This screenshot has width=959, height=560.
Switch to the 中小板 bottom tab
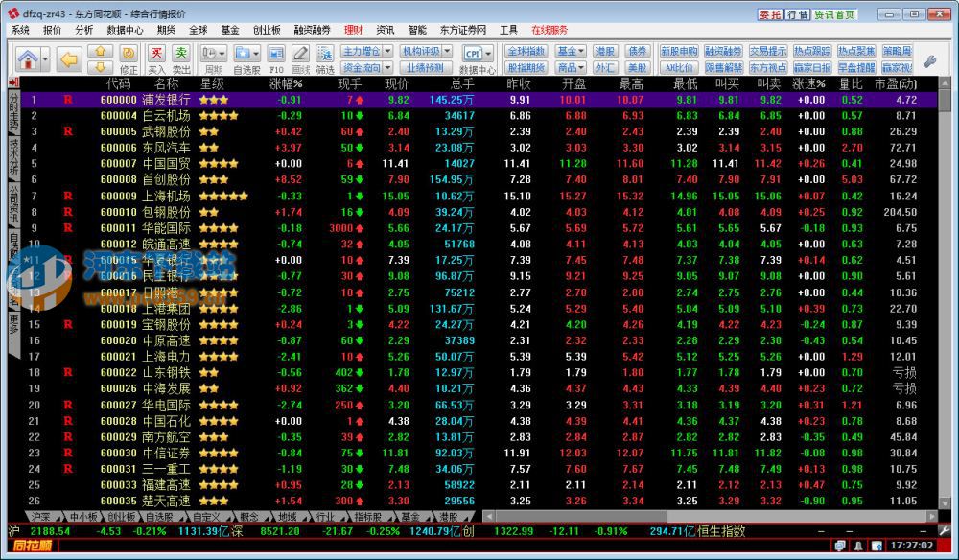pyautogui.click(x=83, y=517)
